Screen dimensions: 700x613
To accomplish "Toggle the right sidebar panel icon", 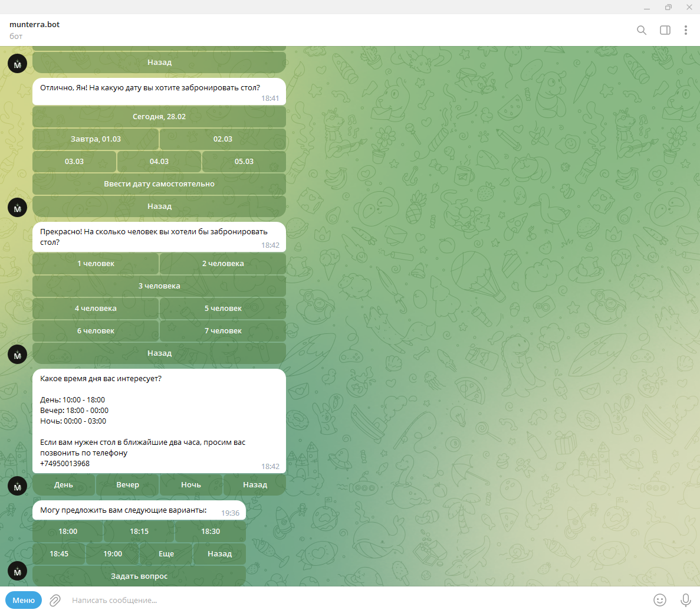I will pyautogui.click(x=665, y=30).
